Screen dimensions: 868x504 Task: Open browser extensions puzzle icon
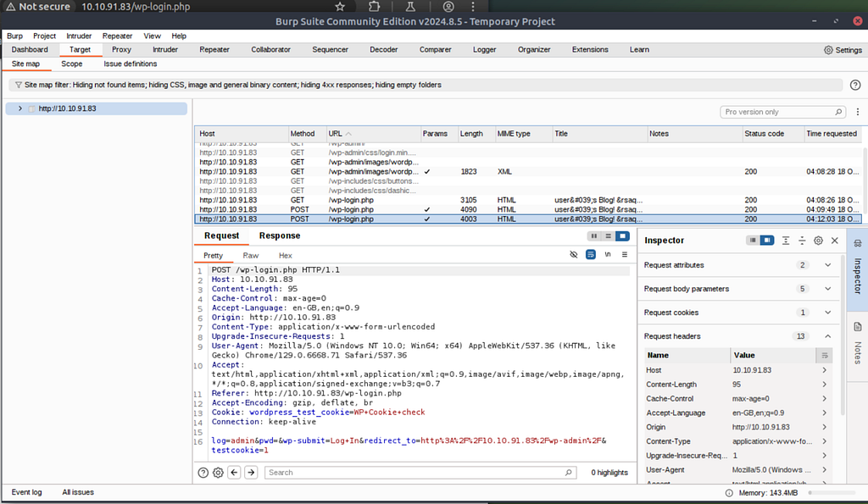click(x=374, y=7)
